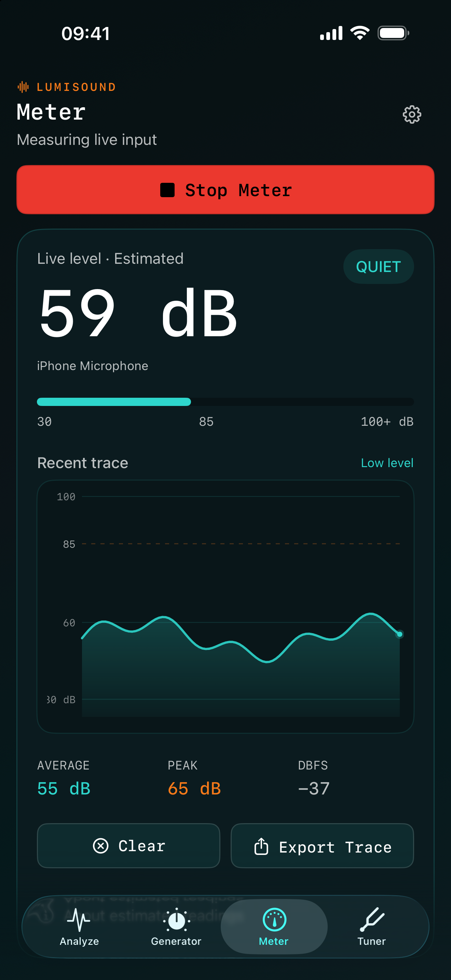Tap the Recent trace heading
The width and height of the screenshot is (451, 980).
83,463
